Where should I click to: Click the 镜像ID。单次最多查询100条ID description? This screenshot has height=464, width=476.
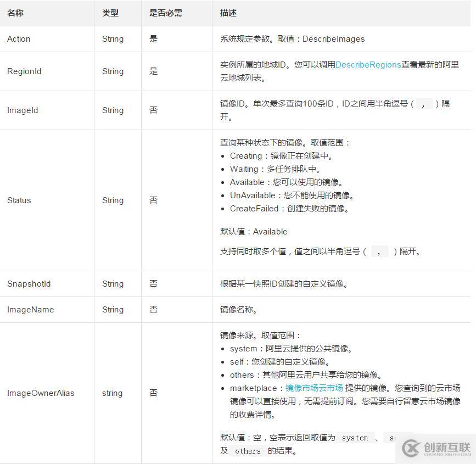click(335, 110)
